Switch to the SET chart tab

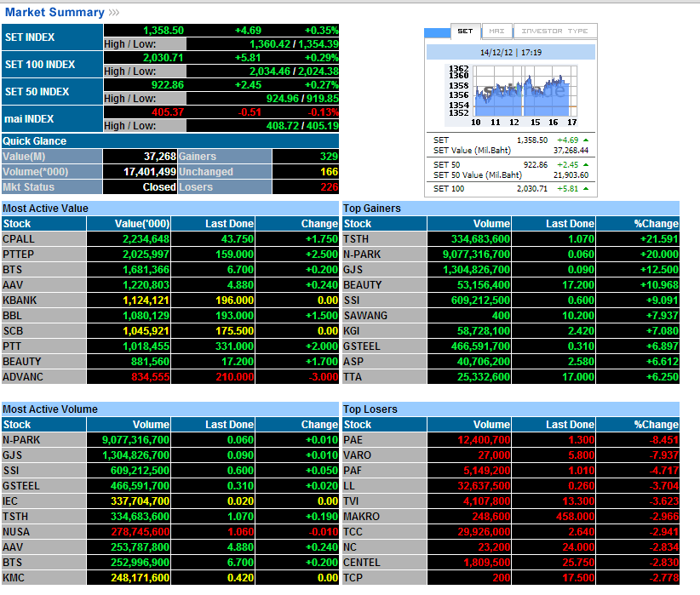465,31
